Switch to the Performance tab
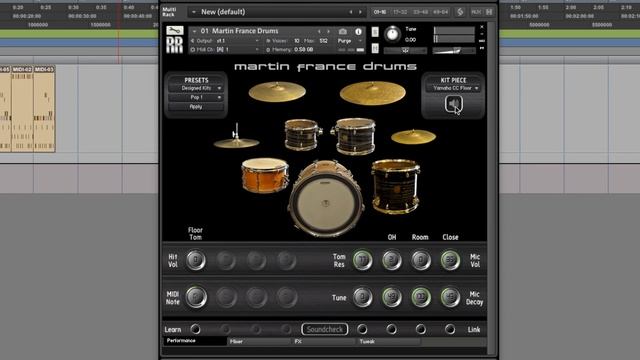This screenshot has width=640, height=360. point(195,341)
